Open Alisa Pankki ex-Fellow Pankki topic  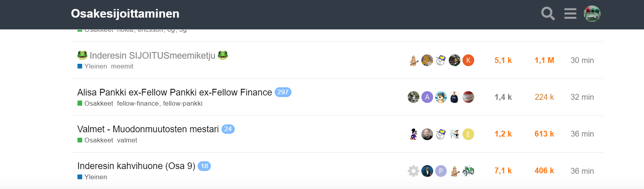pyautogui.click(x=174, y=92)
